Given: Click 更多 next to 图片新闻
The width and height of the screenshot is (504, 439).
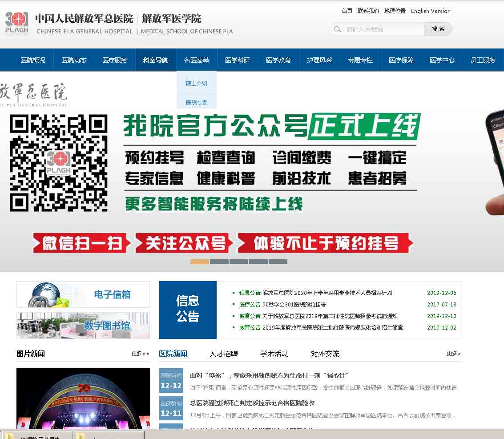Looking at the screenshot, I should pyautogui.click(x=140, y=354).
